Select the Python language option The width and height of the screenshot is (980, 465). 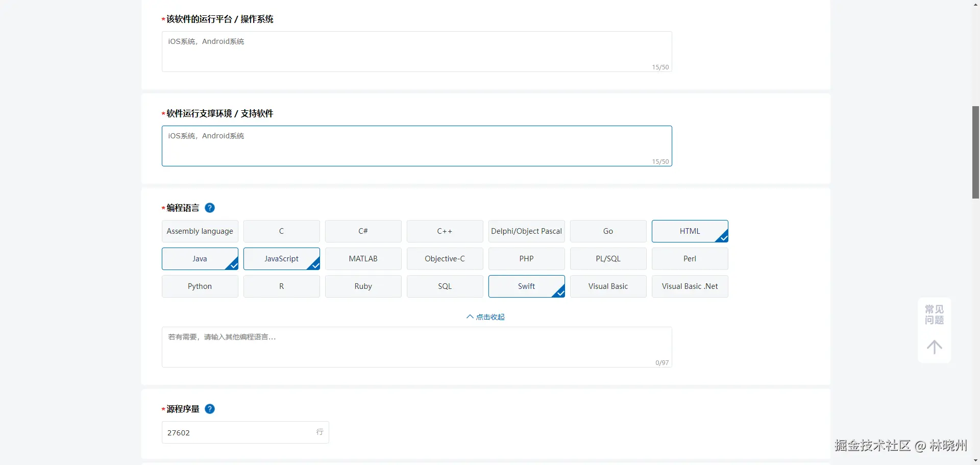(x=200, y=286)
